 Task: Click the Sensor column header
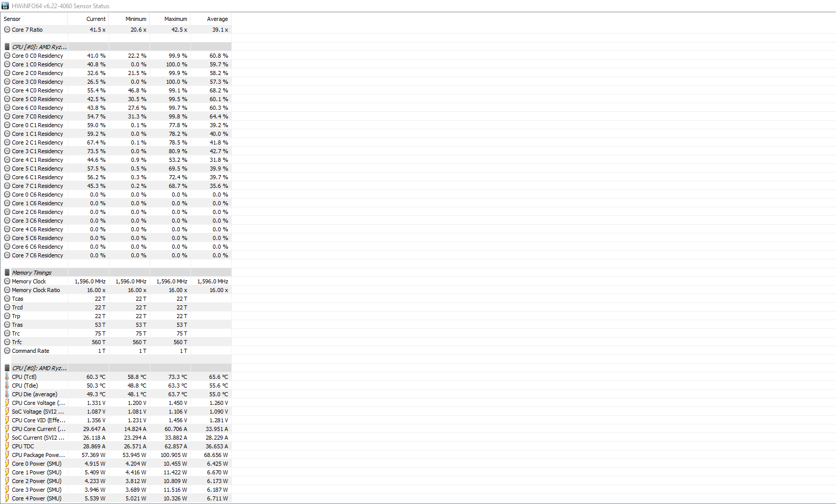[x=12, y=19]
